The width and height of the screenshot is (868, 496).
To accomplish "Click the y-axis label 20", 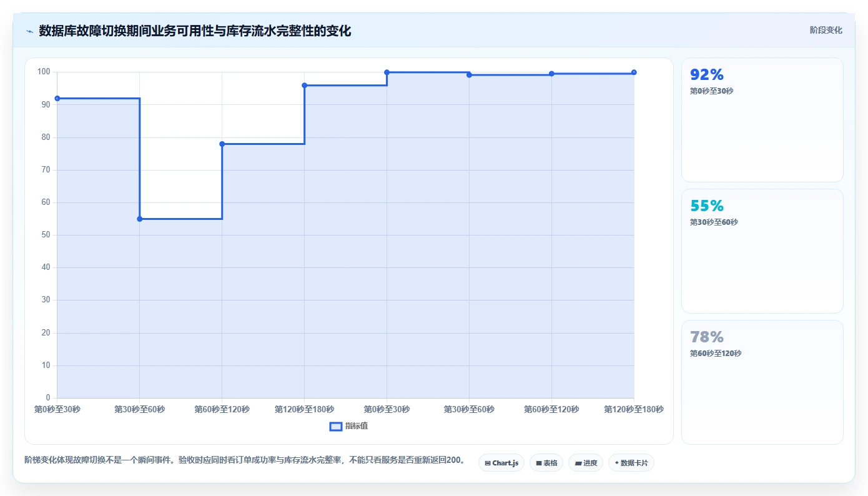I will pos(46,333).
